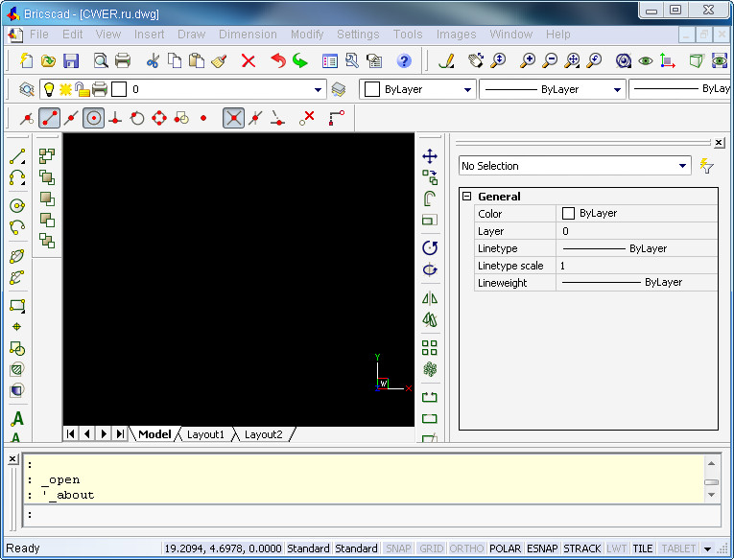
Task: Switch to the Layout1 tab
Action: [205, 434]
